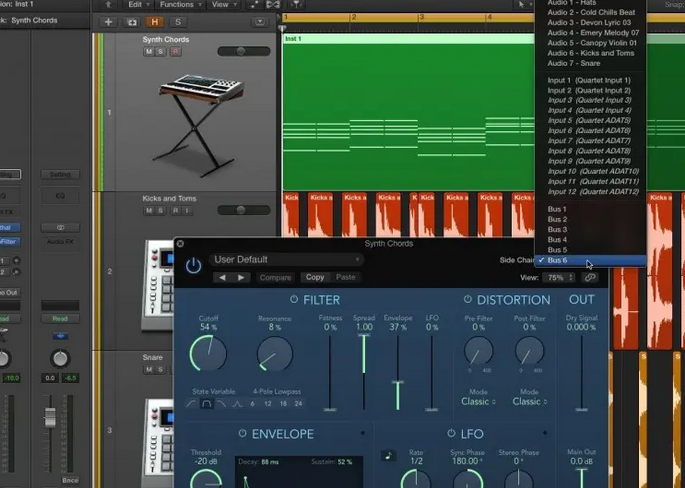Screen dimensions: 685x488
Task: Click the stereo link button in mixer strip
Action: click(60, 228)
